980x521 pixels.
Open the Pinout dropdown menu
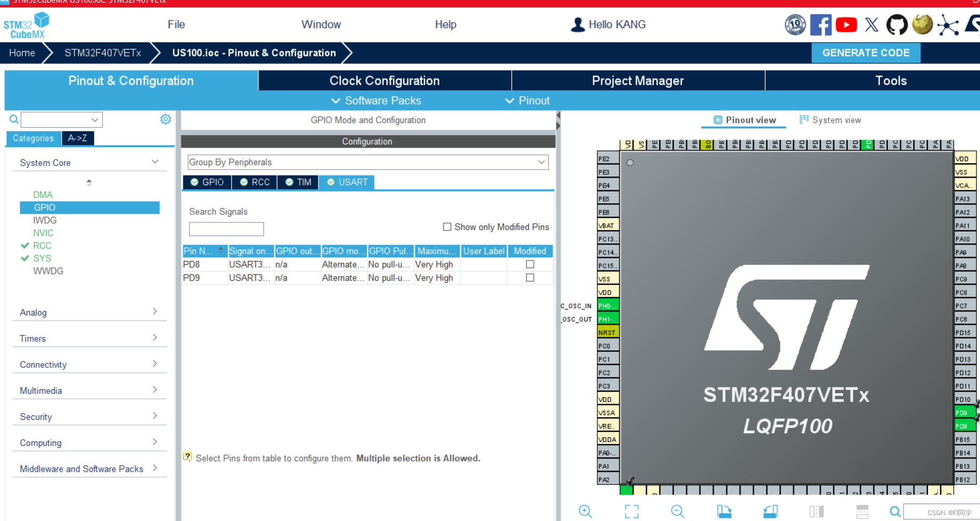point(527,101)
